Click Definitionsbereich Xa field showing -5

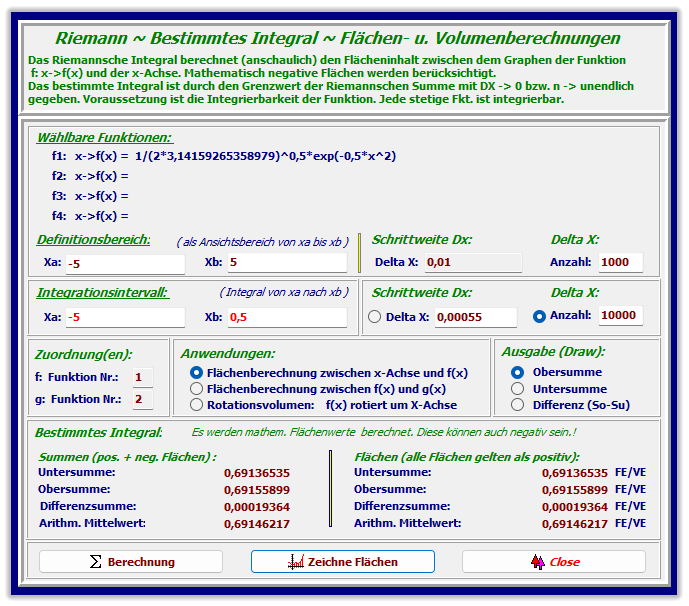click(125, 264)
